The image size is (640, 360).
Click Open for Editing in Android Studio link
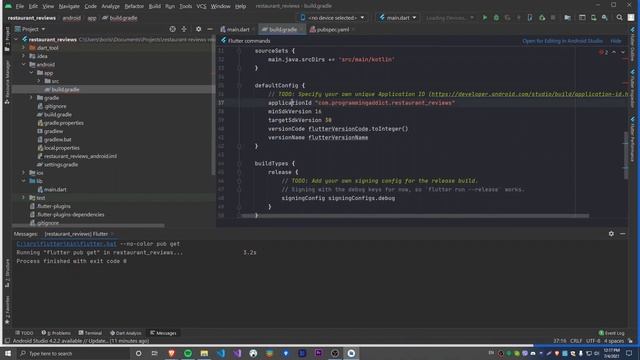click(x=562, y=41)
